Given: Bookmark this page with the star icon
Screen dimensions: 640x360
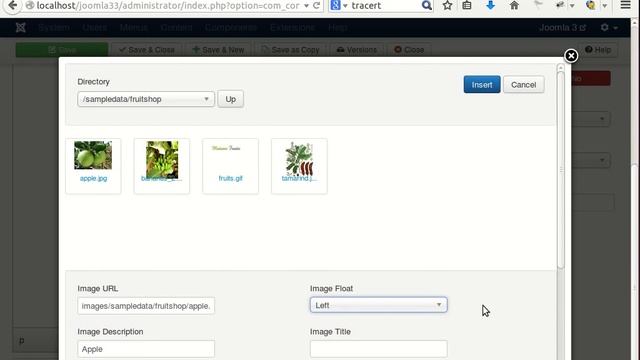Looking at the screenshot, I should point(447,5).
